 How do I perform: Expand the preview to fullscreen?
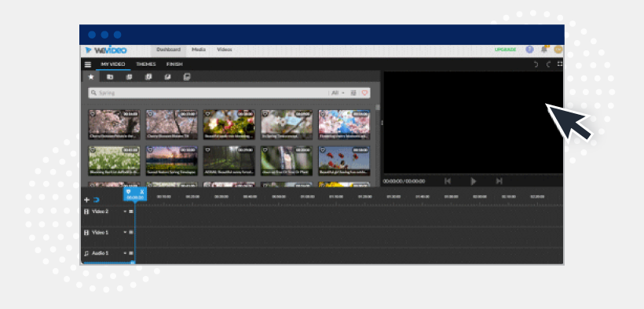[x=560, y=64]
